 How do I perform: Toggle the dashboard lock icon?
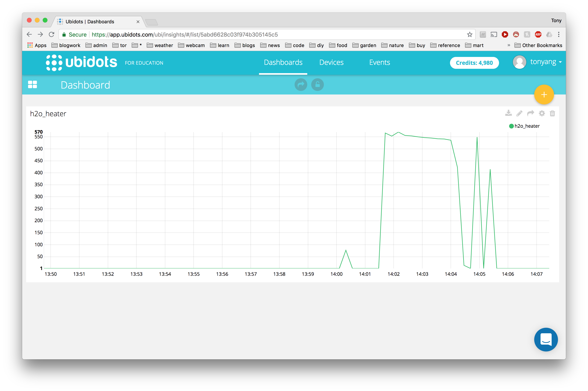[318, 85]
